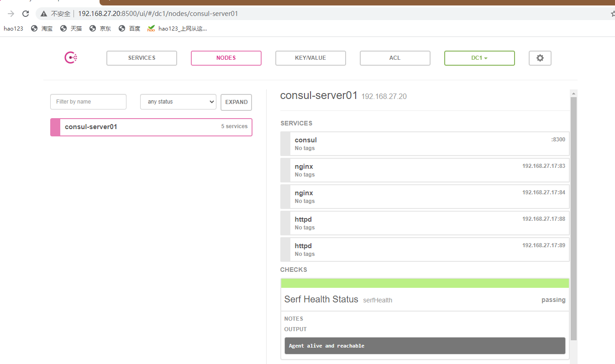Switch to the SERVICES tab
This screenshot has width=615, height=364.
point(142,58)
